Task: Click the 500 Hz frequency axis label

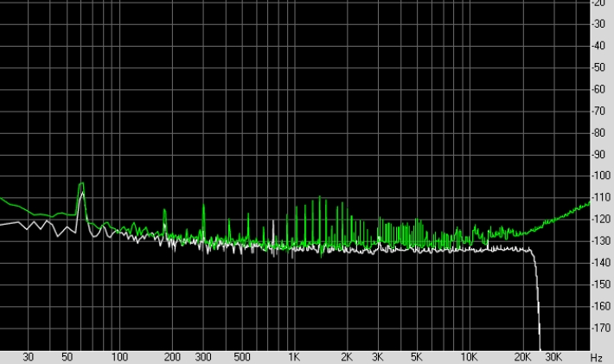Action: [241, 357]
